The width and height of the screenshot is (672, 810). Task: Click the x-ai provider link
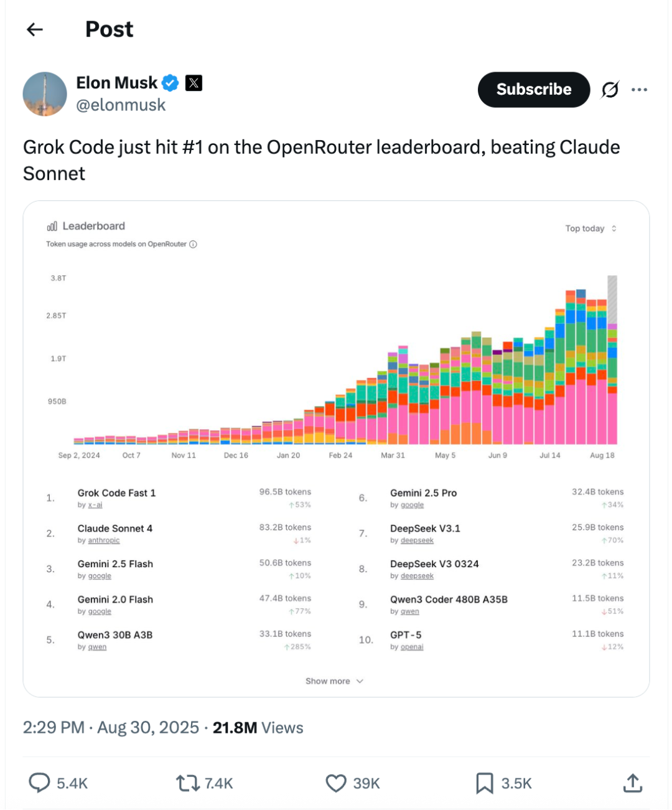point(95,505)
